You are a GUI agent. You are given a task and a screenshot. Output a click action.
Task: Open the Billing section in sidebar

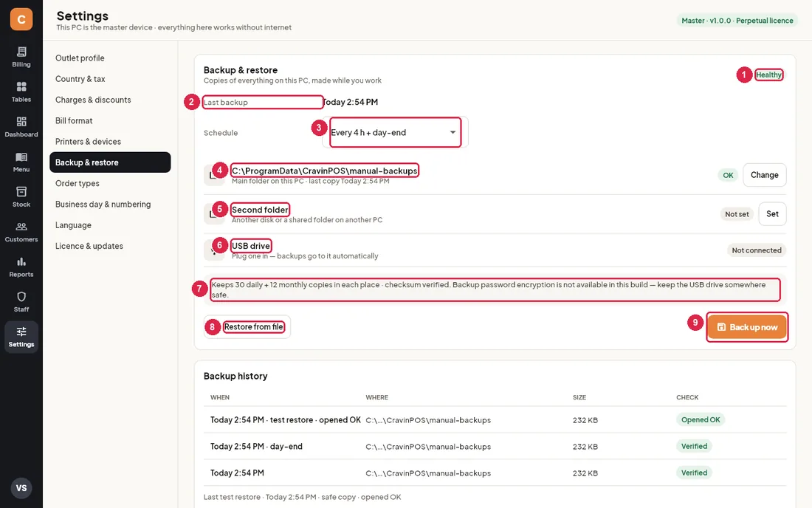21,57
